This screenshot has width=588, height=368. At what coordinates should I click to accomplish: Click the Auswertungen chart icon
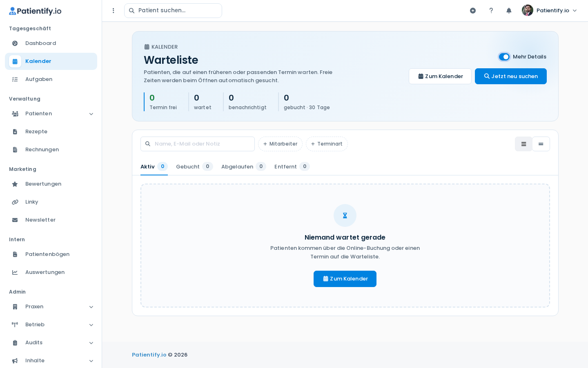[x=15, y=272]
